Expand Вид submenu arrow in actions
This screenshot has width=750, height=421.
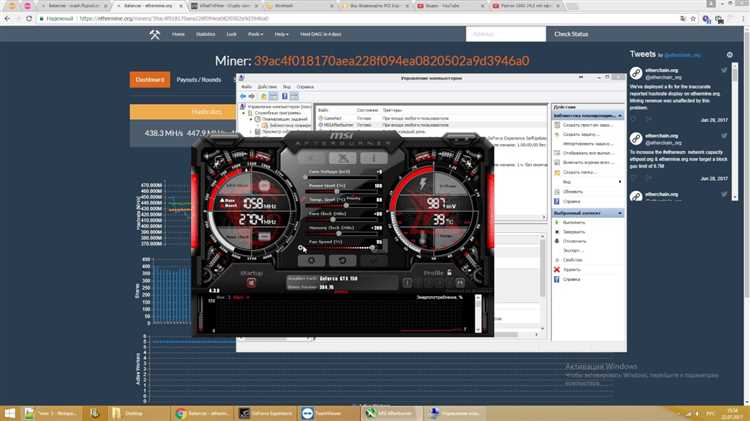coord(620,182)
